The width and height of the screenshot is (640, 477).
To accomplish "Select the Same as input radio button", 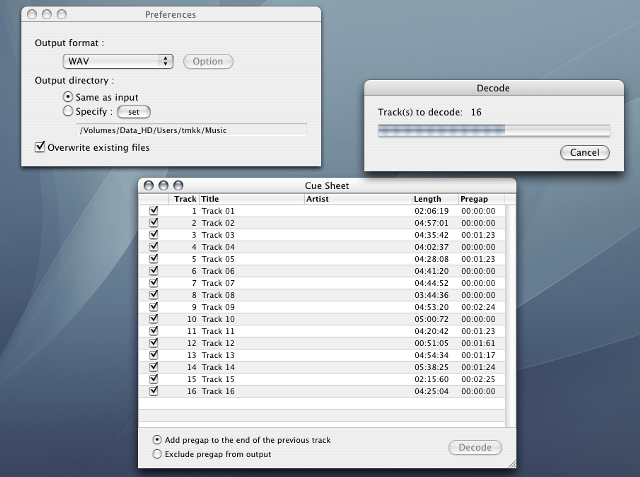I will pos(68,97).
